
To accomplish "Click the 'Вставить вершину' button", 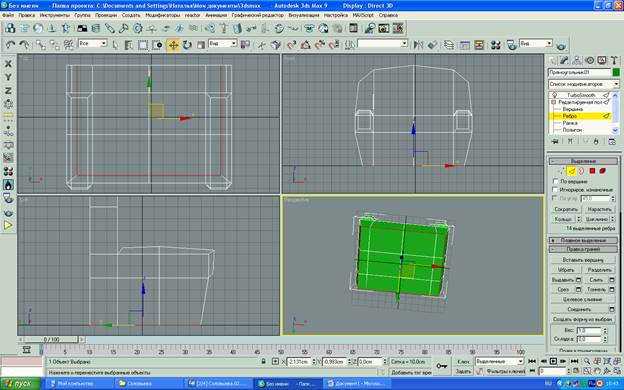I will point(583,259).
